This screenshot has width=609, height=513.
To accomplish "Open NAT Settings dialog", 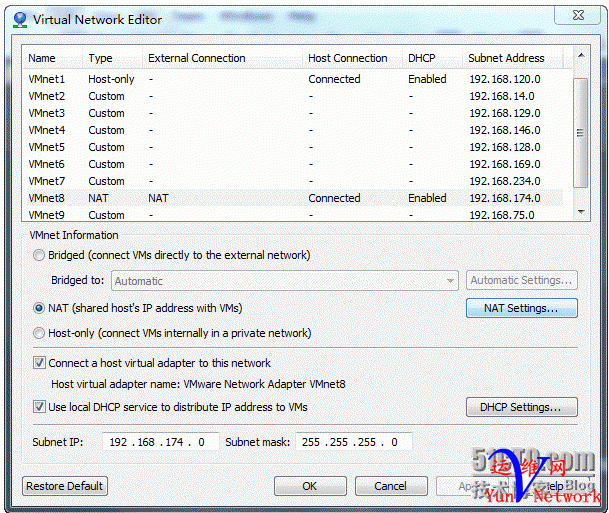I will click(x=522, y=308).
